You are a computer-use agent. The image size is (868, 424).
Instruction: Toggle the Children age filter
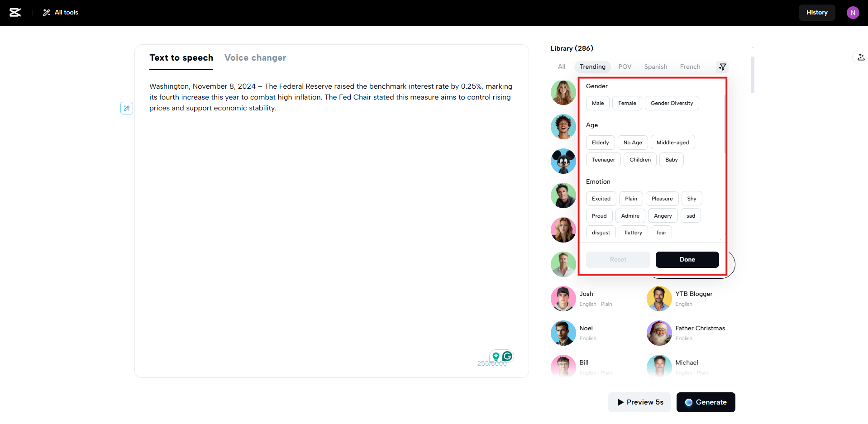click(x=640, y=160)
